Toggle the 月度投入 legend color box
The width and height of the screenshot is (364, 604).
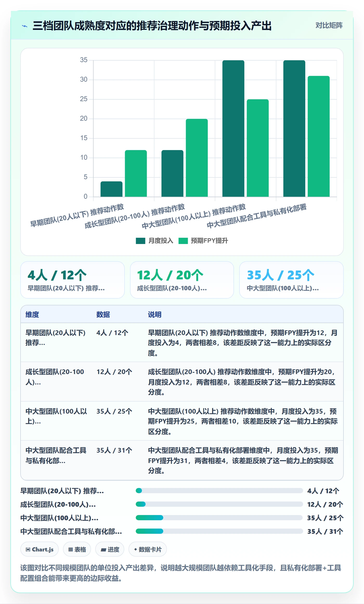(x=140, y=241)
